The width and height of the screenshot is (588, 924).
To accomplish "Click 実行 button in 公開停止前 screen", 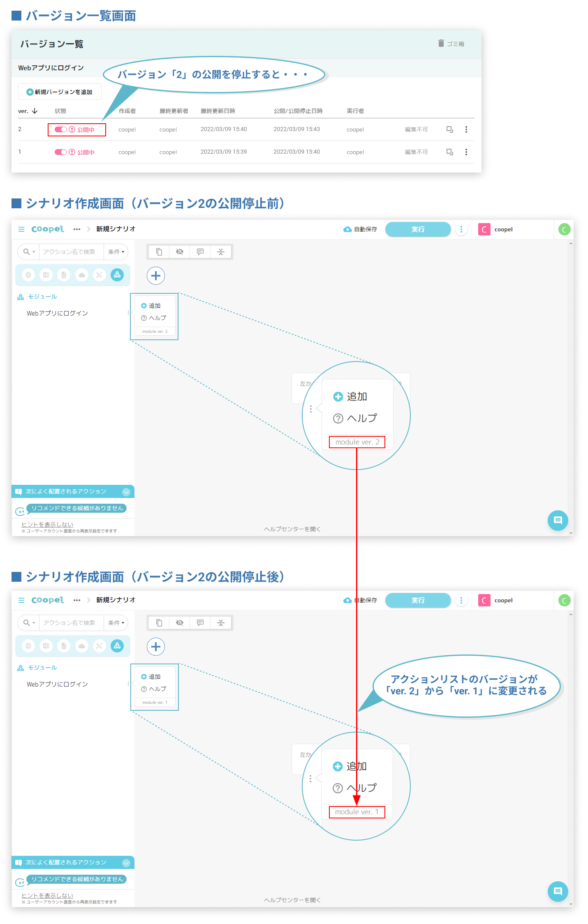I will tap(418, 229).
